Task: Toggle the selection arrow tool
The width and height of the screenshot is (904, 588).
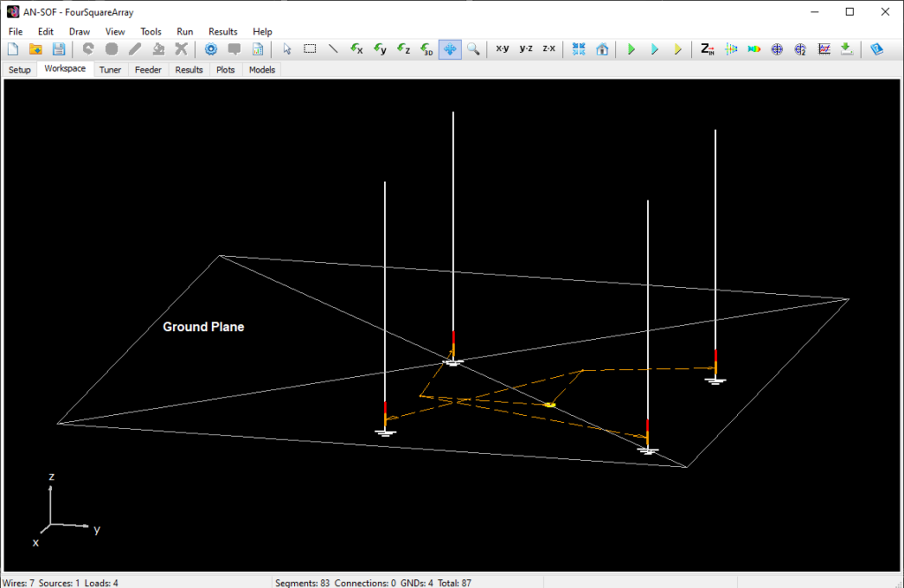Action: coord(286,49)
